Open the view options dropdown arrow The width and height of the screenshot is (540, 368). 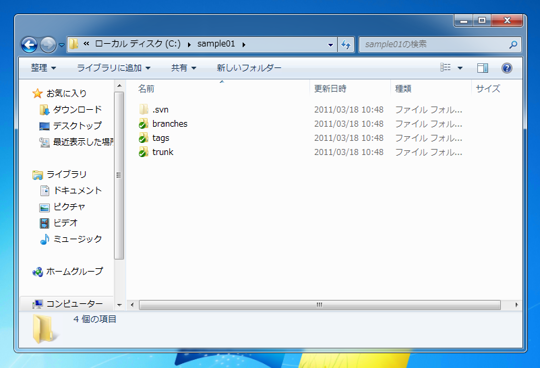(460, 68)
